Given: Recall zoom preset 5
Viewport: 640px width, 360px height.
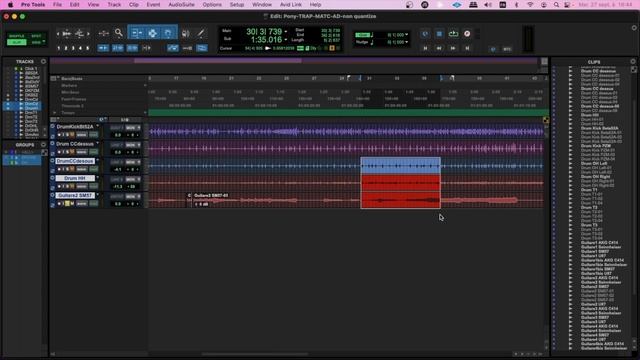Looking at the screenshot, I should pyautogui.click(x=87, y=48).
